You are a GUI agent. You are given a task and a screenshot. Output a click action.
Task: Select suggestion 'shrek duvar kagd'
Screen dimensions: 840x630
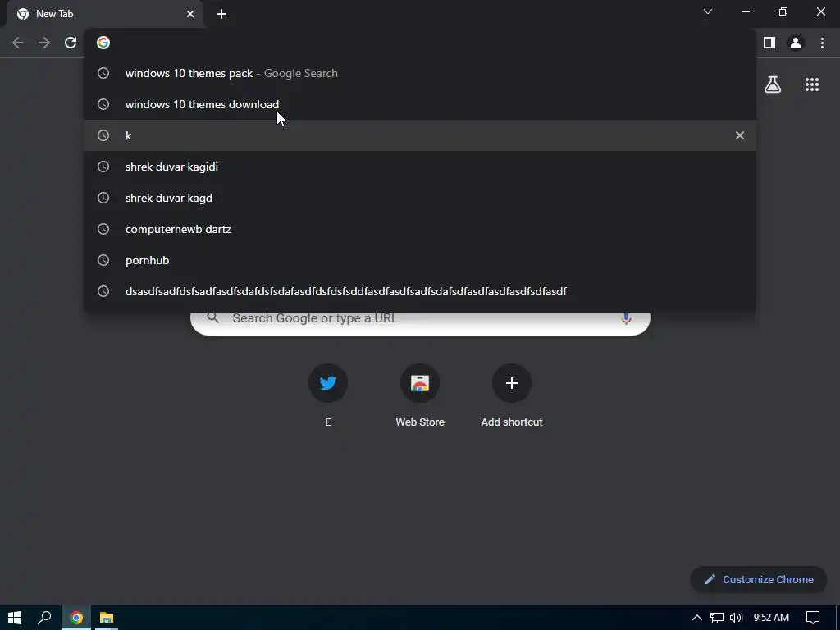[x=420, y=198]
